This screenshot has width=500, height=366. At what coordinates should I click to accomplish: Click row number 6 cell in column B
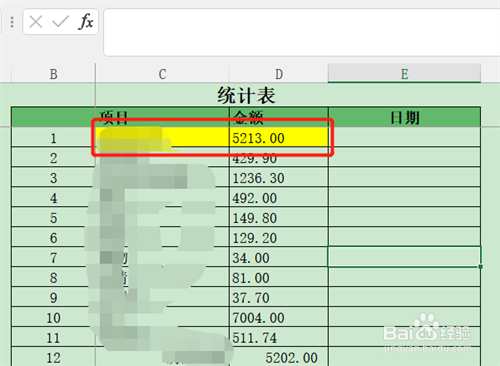tap(53, 238)
